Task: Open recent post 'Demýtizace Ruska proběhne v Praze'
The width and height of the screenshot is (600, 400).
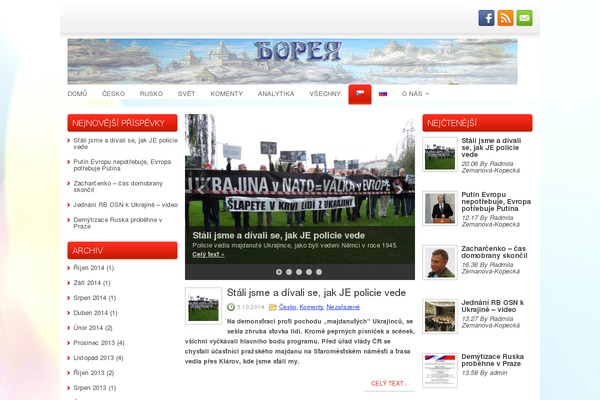Action: 117,223
